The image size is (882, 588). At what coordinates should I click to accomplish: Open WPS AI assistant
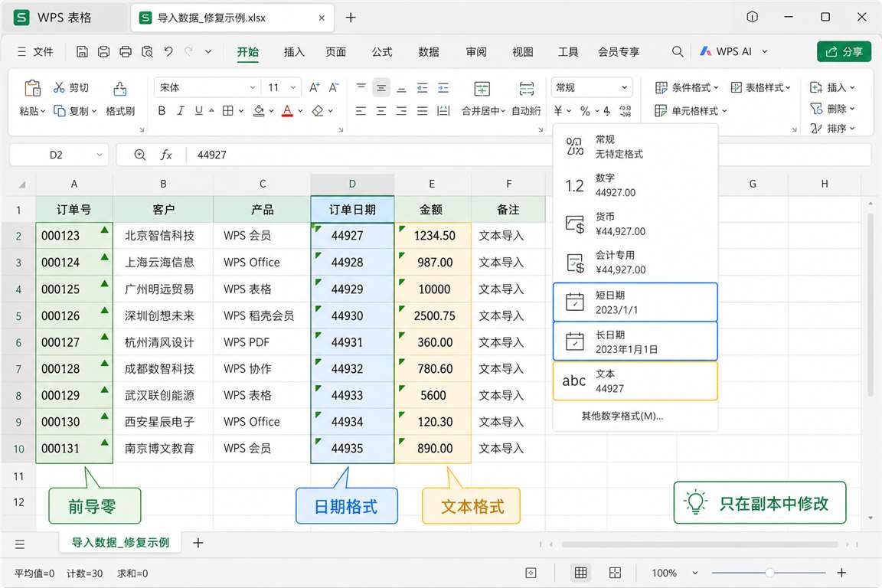[x=733, y=52]
